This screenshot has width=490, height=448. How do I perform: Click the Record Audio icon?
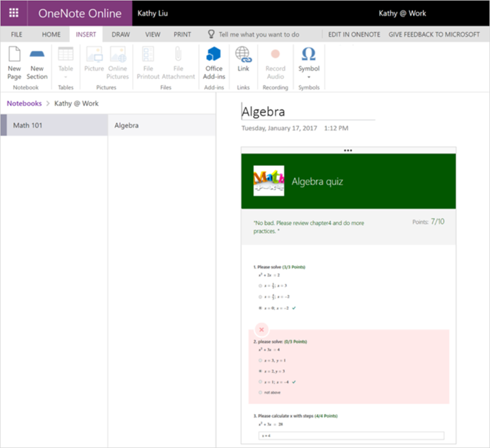pos(276,54)
